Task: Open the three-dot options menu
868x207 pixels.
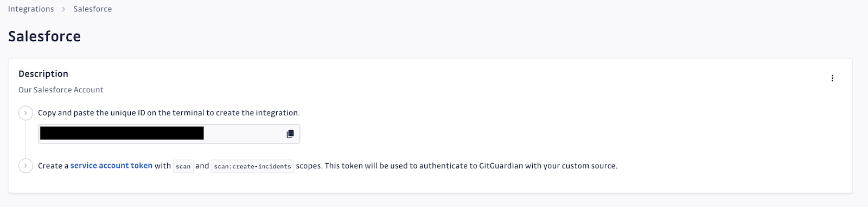Action: (832, 78)
